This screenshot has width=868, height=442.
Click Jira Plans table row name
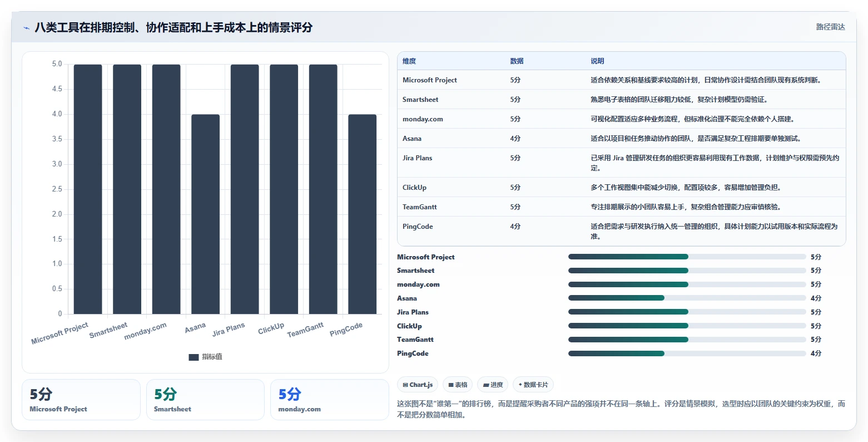pos(417,158)
